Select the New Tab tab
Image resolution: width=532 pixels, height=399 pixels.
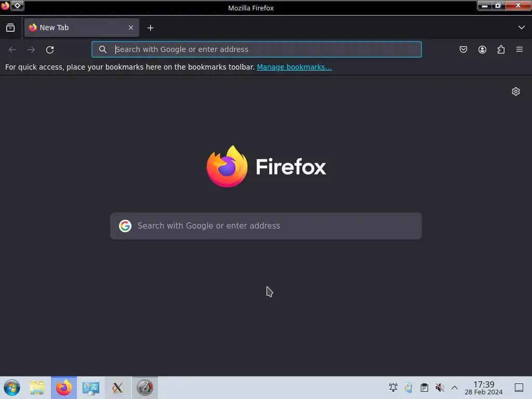tap(82, 28)
